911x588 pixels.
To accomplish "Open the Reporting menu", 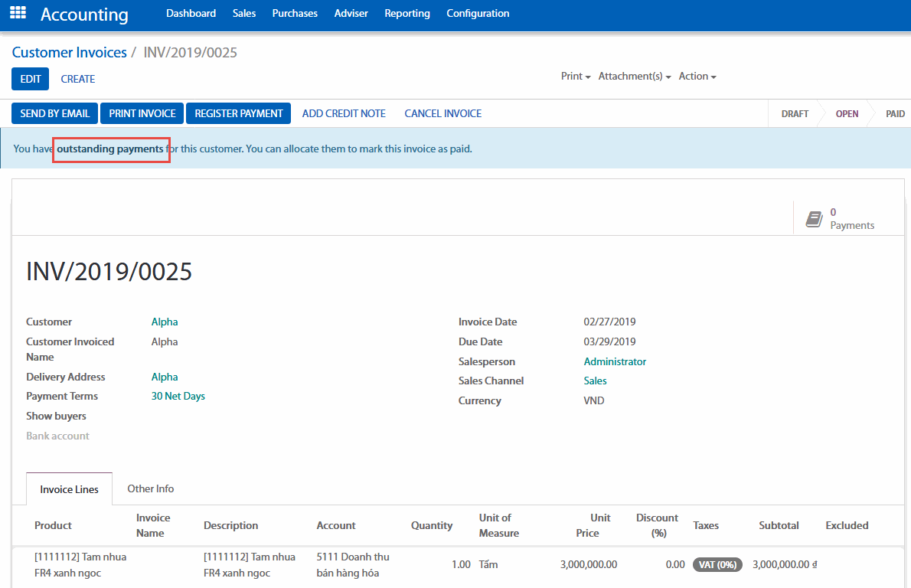I will coord(407,13).
